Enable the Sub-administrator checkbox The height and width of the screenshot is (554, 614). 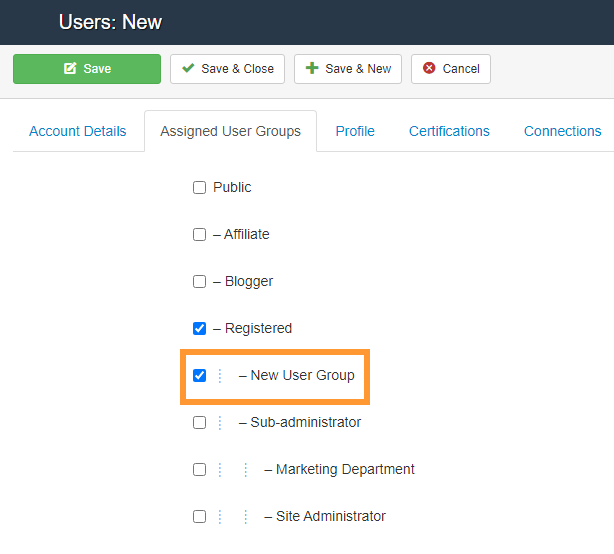click(x=199, y=423)
